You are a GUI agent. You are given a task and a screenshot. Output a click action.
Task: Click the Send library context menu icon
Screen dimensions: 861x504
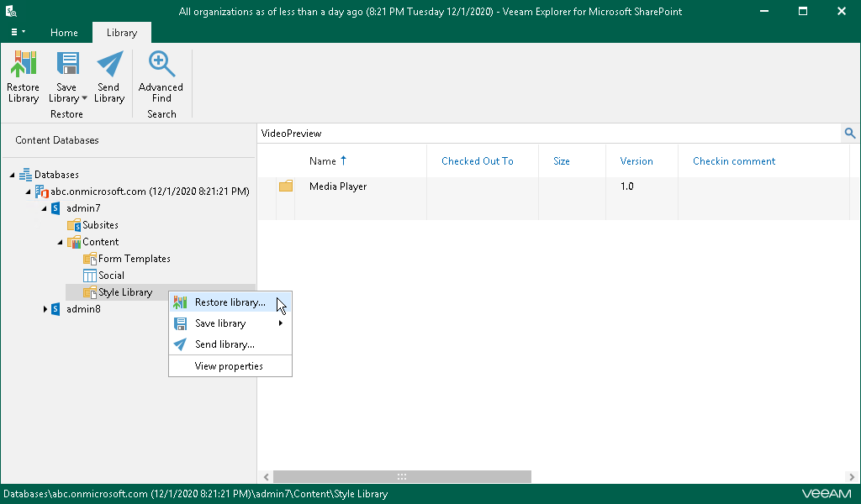click(x=180, y=344)
